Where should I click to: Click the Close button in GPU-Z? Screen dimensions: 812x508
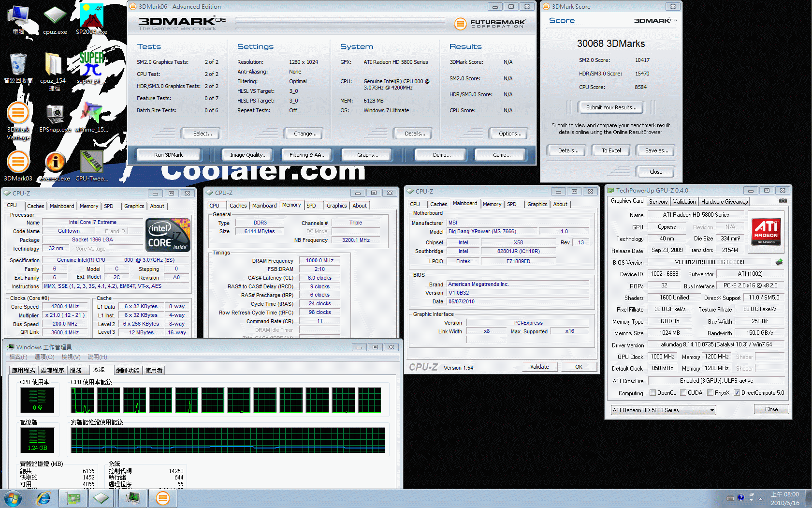click(771, 409)
